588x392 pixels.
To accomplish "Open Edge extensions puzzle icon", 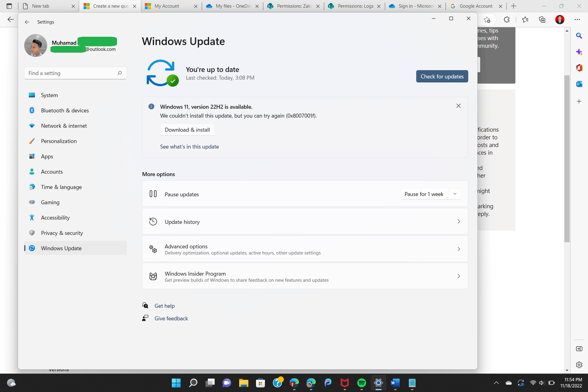I will coord(507,20).
